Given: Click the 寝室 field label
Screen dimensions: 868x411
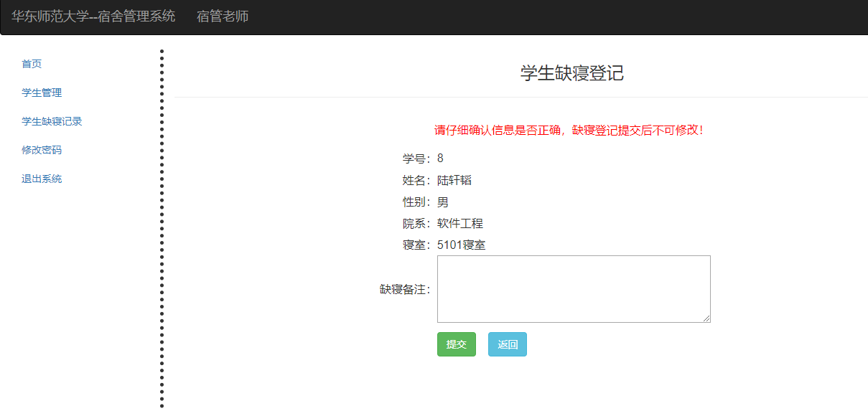Looking at the screenshot, I should [x=417, y=245].
